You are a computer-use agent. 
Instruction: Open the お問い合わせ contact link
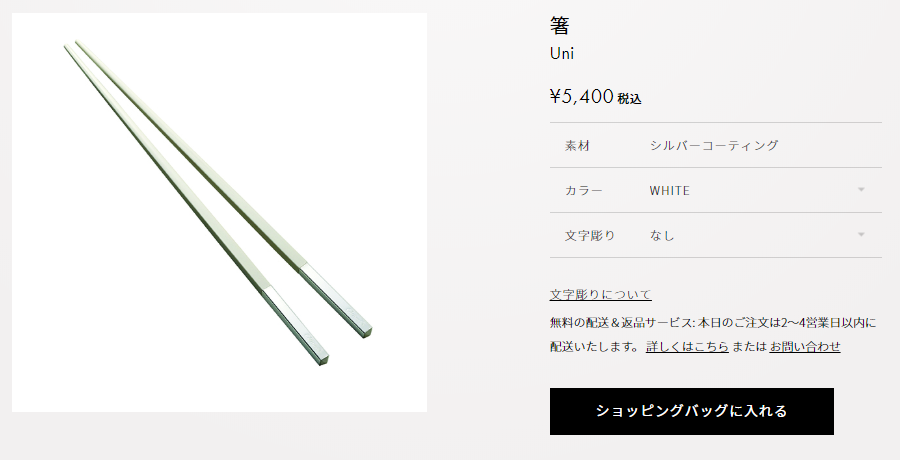(x=805, y=346)
